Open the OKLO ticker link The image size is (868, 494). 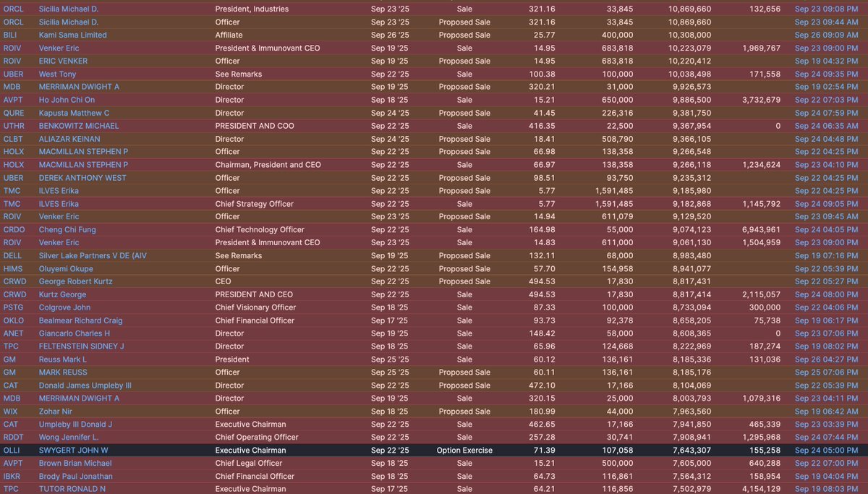[x=12, y=320]
